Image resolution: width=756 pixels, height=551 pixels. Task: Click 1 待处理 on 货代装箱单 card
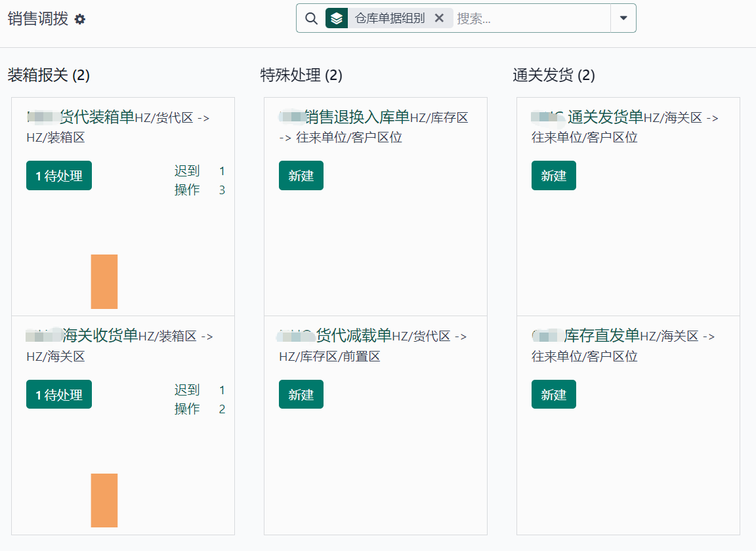click(58, 175)
